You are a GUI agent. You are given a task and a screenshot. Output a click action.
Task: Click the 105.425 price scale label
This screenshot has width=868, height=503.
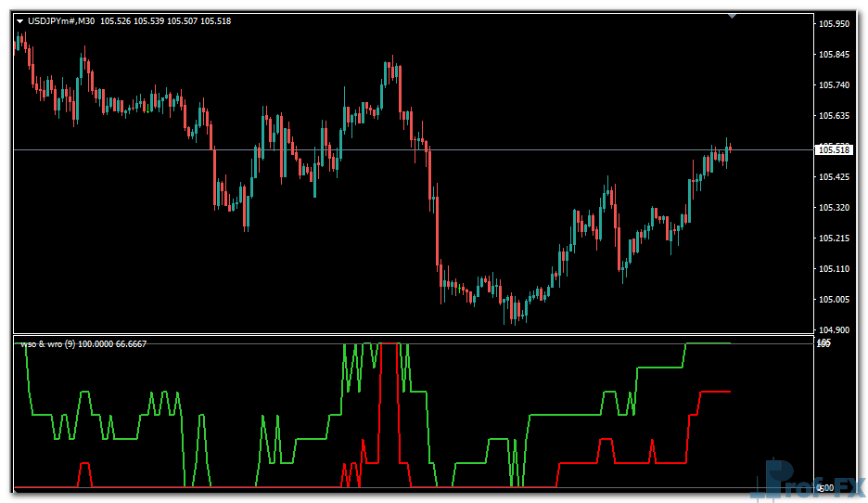(x=835, y=177)
